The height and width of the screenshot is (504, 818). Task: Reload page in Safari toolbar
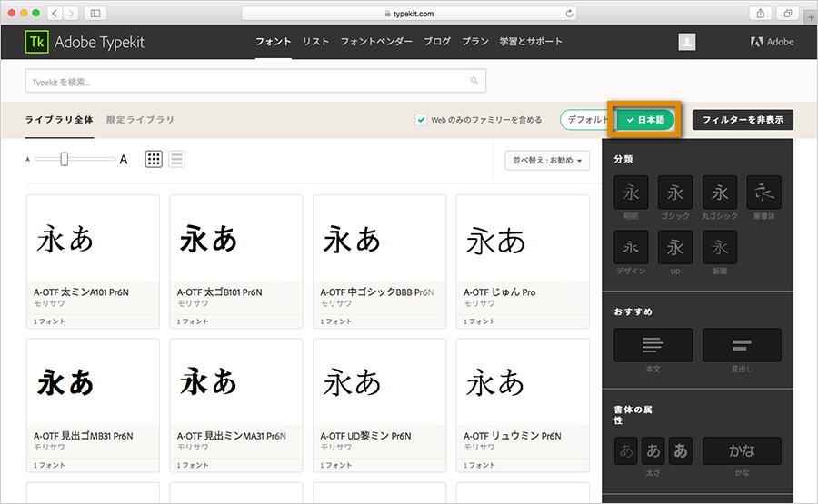click(x=569, y=14)
